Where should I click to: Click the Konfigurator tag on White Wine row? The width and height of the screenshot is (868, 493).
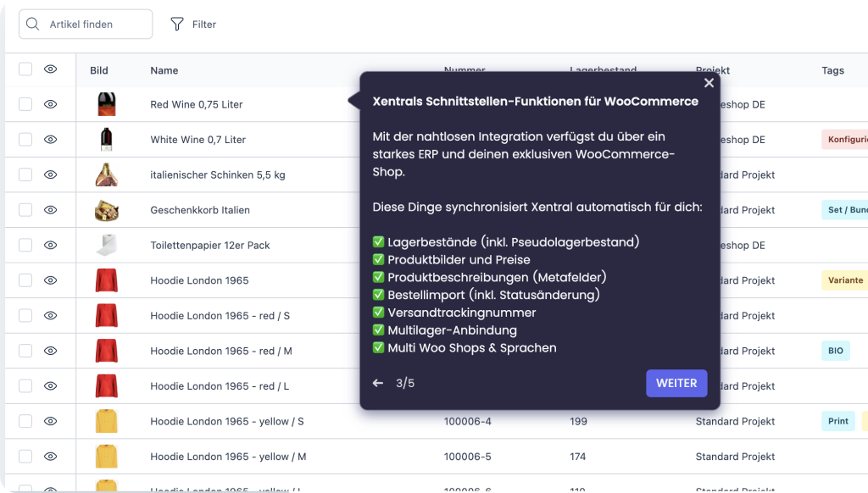[x=845, y=140]
